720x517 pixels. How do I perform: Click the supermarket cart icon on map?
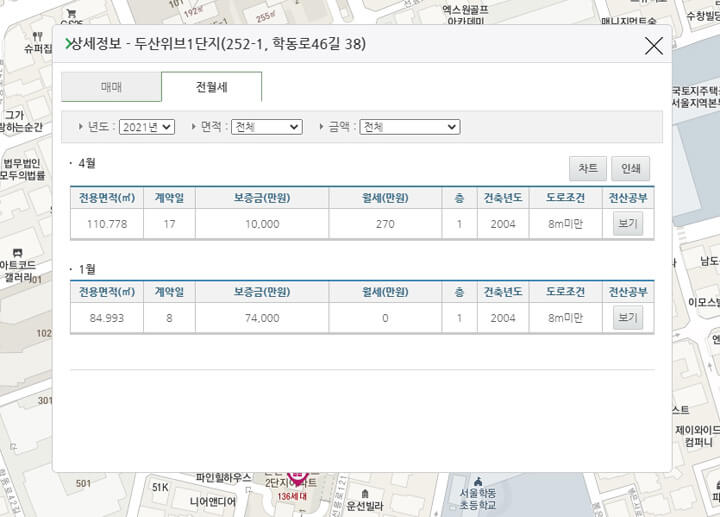[71, 14]
